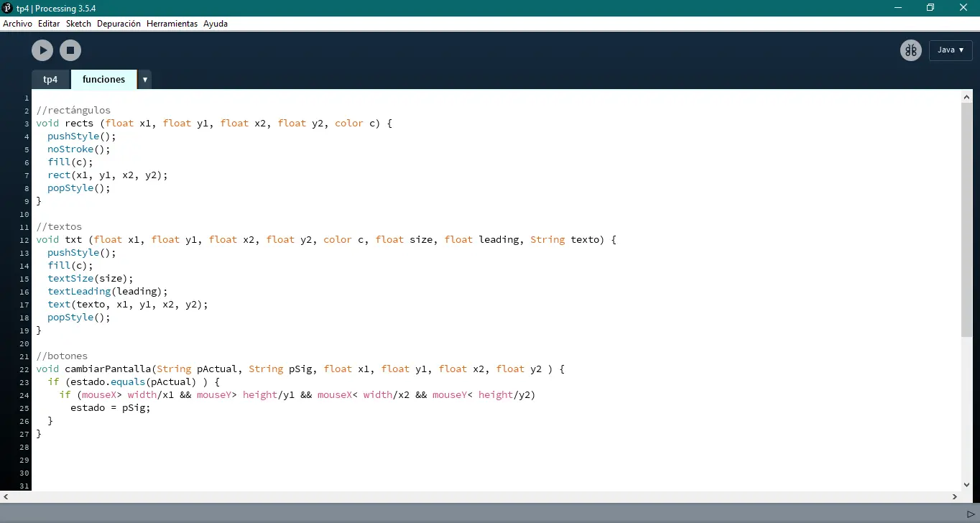Screen dimensions: 980x523
Task: Click the up arrow of the vertical scrollbar
Action: (x=966, y=96)
